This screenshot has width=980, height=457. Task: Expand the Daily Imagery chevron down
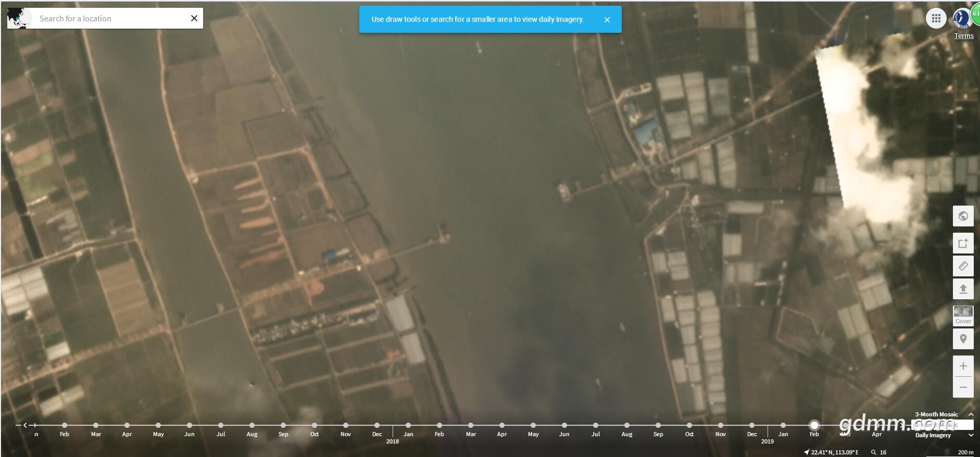(971, 435)
